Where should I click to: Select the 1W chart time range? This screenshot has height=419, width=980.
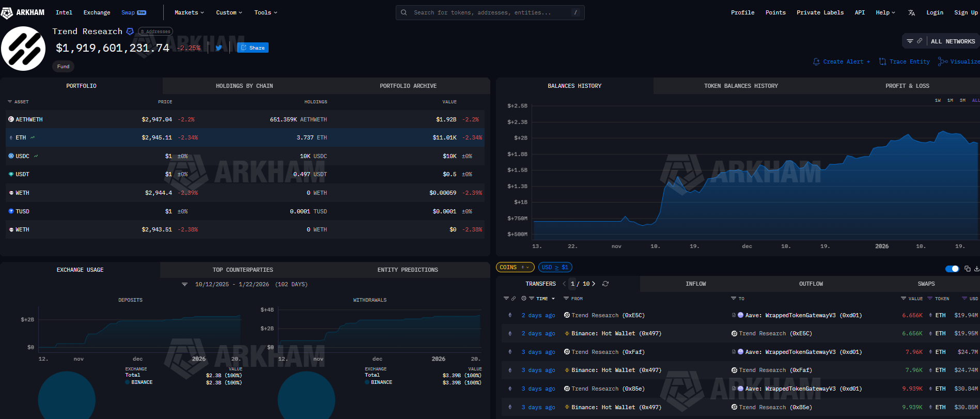pyautogui.click(x=938, y=100)
